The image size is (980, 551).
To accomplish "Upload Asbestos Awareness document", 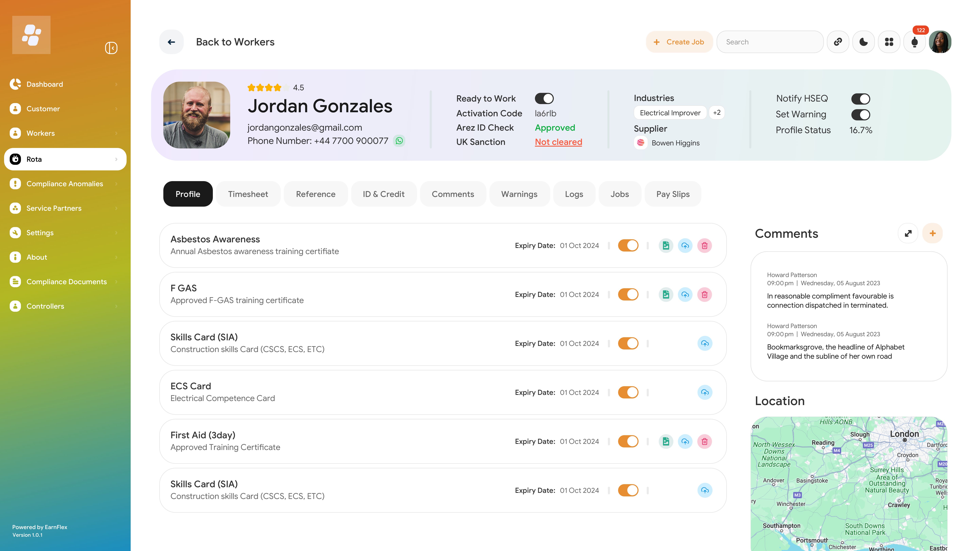I will click(685, 246).
